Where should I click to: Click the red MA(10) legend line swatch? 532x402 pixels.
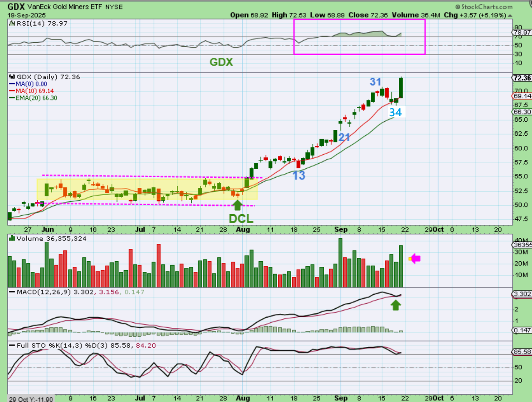(12, 91)
